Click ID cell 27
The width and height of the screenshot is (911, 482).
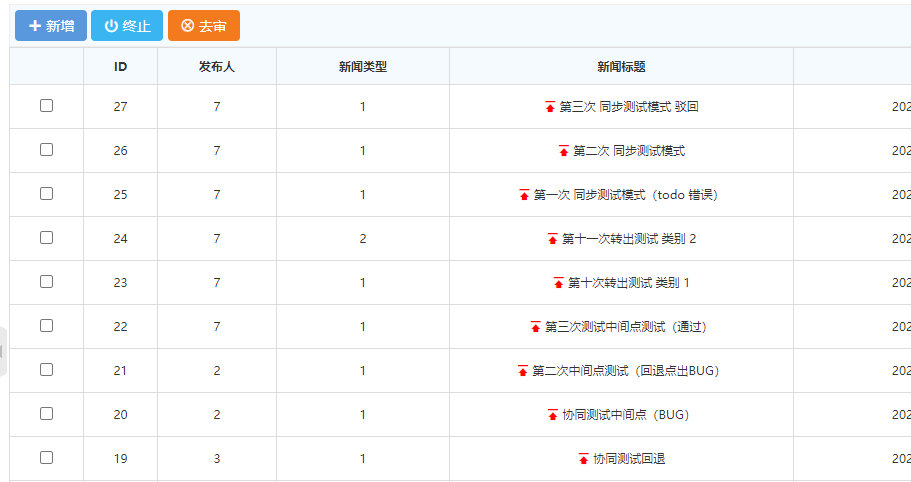(120, 107)
